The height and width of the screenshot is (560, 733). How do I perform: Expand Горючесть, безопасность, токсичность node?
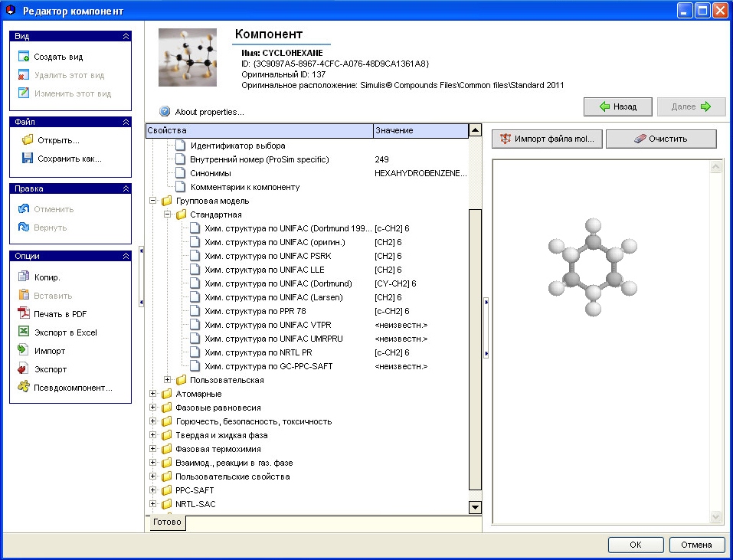(x=153, y=421)
